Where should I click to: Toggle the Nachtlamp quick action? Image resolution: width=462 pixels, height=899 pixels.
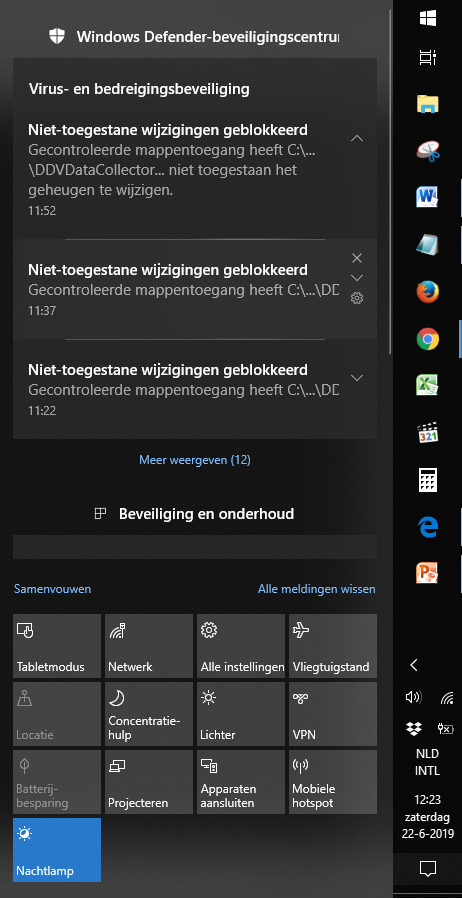coord(57,850)
